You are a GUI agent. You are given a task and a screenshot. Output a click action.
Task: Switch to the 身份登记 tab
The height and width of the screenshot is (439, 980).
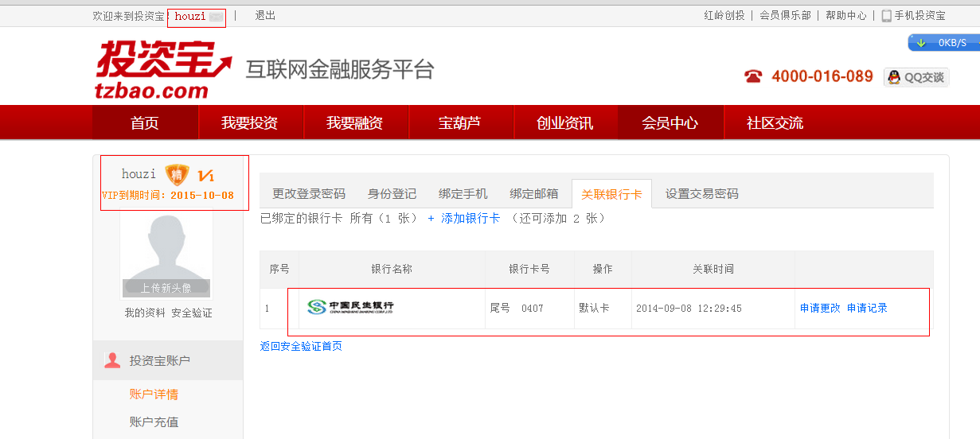click(392, 193)
